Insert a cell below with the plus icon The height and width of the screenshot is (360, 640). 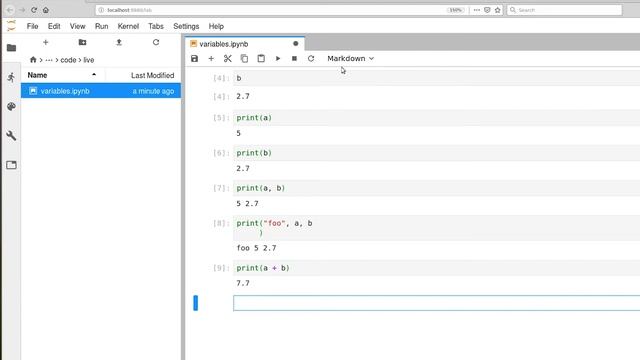(x=211, y=58)
